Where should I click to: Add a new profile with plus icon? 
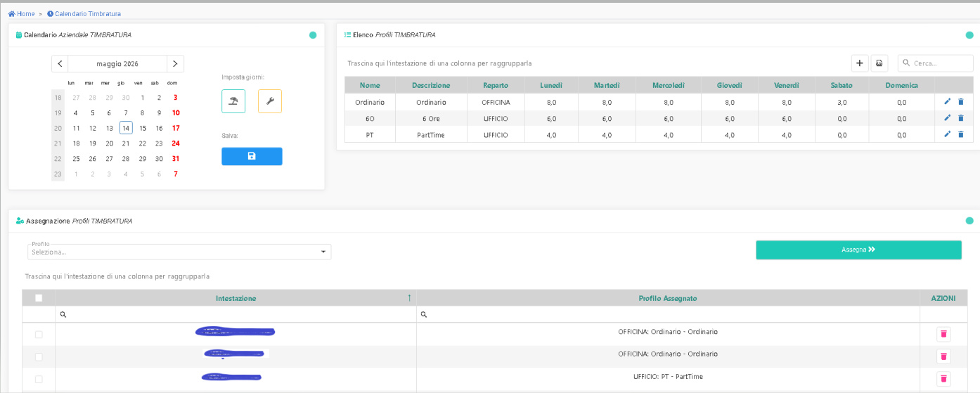point(860,63)
